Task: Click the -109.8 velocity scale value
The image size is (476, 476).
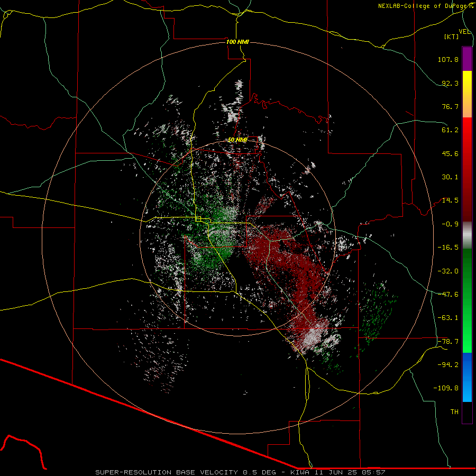Action: click(446, 388)
